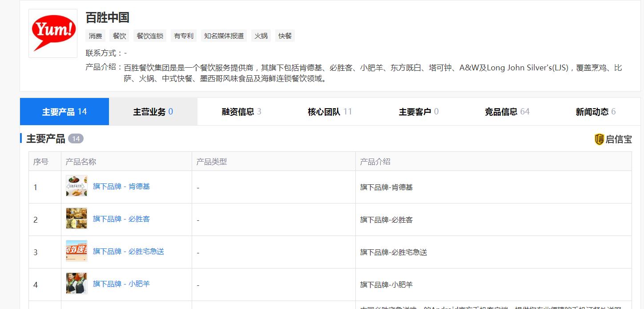Select the 餐饮连锁 tag
Image resolution: width=644 pixels, height=309 pixels.
point(150,36)
